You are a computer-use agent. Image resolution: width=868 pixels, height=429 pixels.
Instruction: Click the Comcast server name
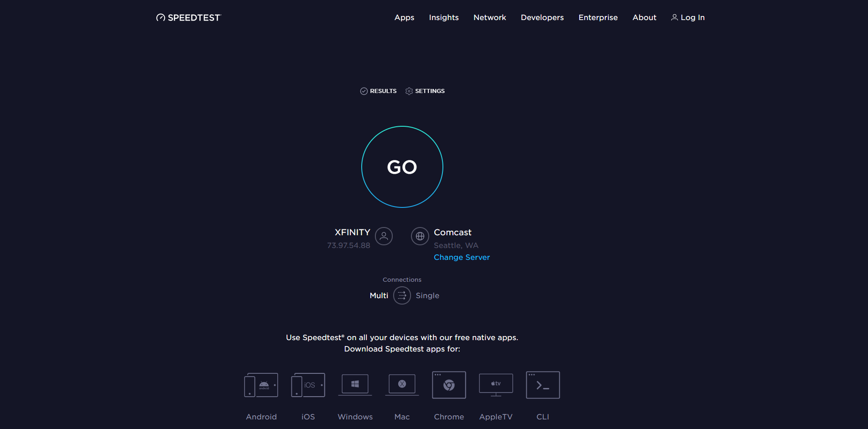(452, 232)
